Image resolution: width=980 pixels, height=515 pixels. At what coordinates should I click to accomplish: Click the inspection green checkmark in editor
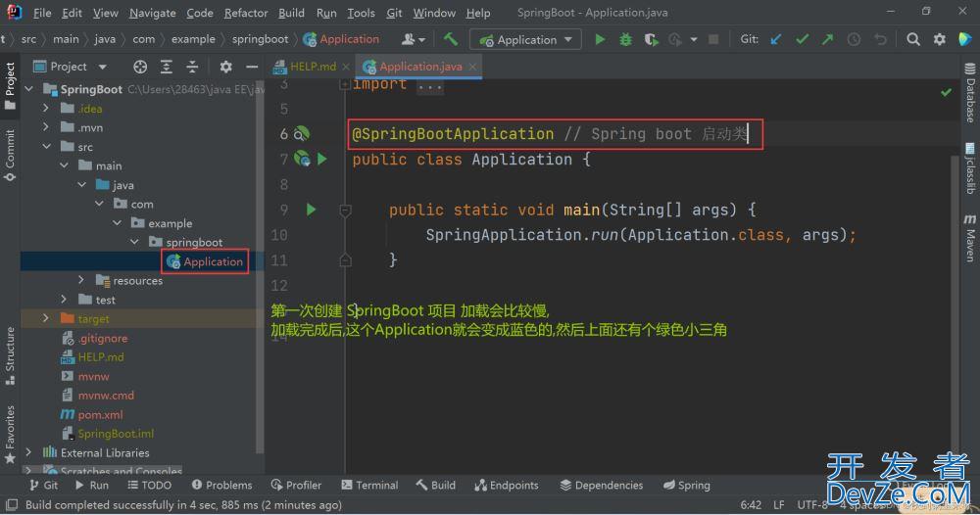point(947,92)
